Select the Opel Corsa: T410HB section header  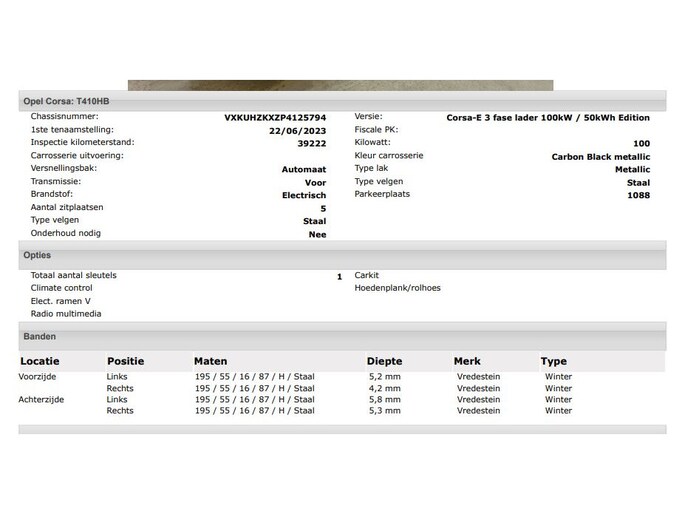67,101
